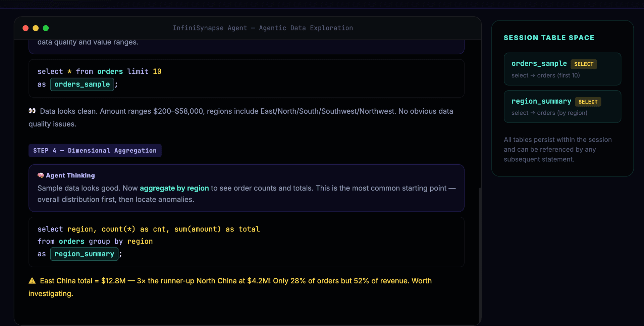Select the region_summary chip in SQL code
644x326 pixels.
[84, 254]
